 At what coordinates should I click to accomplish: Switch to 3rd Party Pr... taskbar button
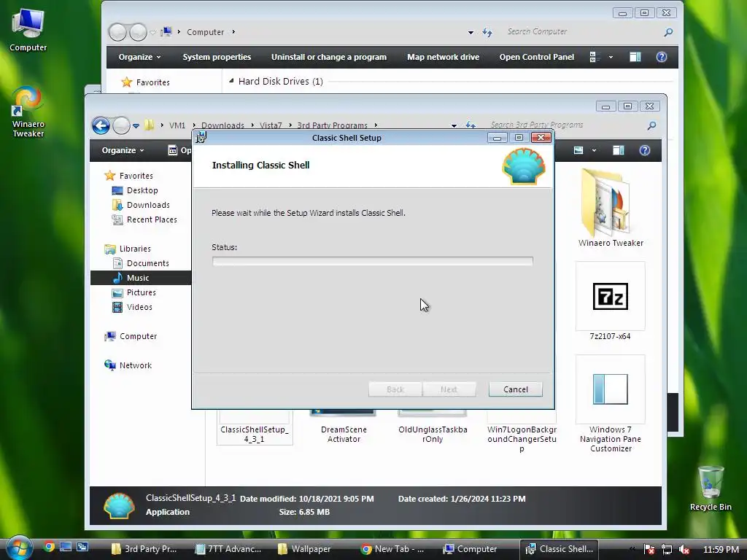coord(144,549)
